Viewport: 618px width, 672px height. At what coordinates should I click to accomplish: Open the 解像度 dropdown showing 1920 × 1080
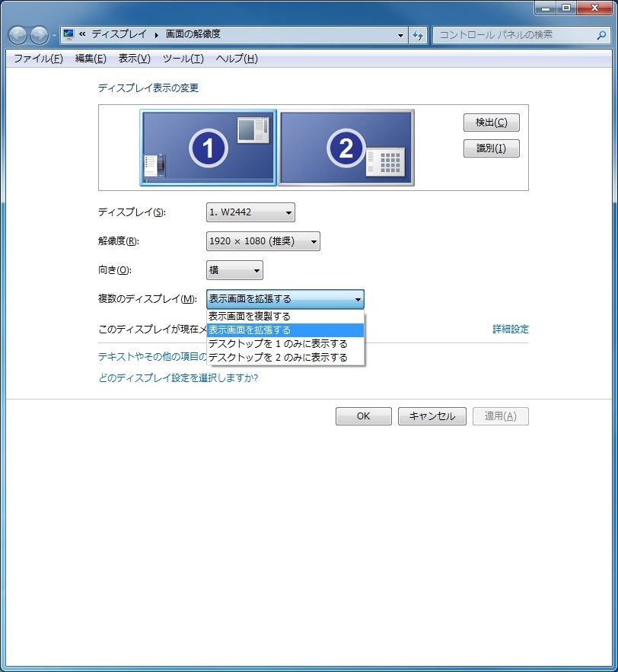(263, 241)
